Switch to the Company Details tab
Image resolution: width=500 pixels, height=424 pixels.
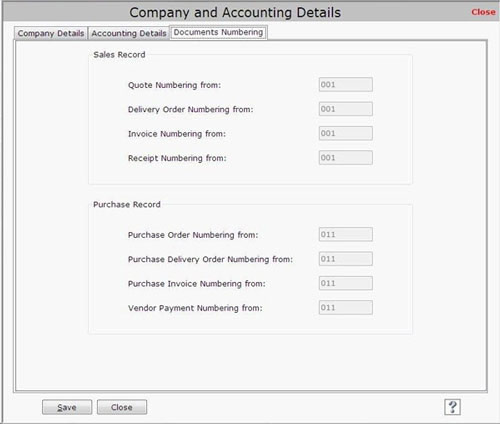pyautogui.click(x=51, y=33)
